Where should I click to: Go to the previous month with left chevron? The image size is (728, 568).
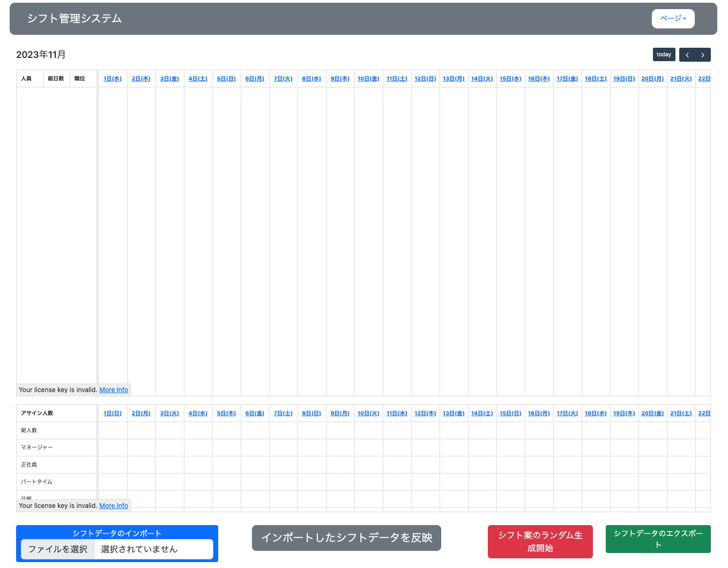coord(687,55)
